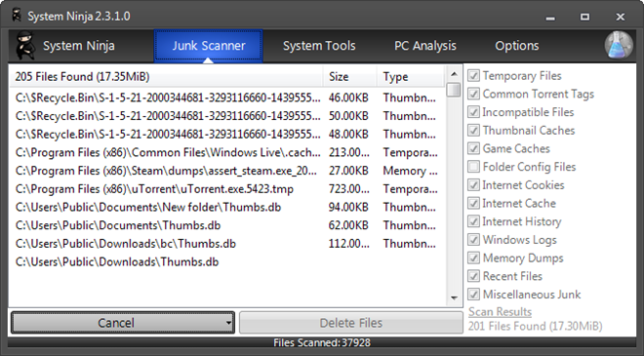644x356 pixels.
Task: Select Documents\New folder\Thumbs.db row
Action: coord(227,207)
